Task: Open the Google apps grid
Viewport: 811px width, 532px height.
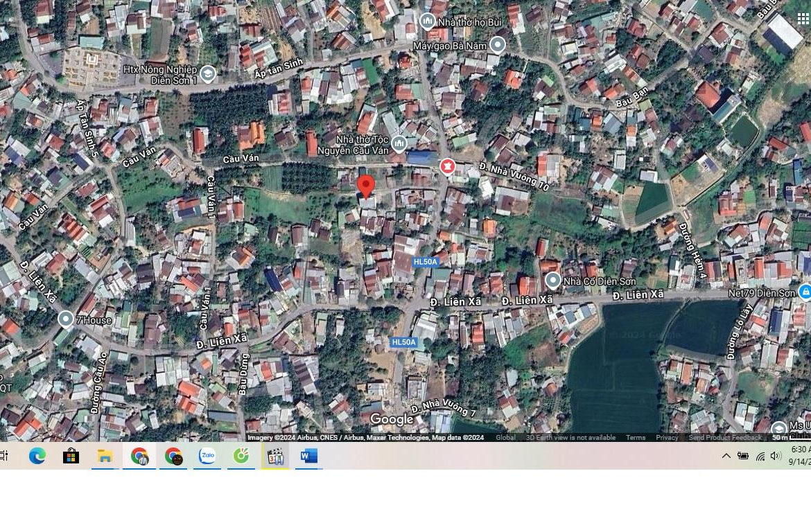Action: coord(803,19)
